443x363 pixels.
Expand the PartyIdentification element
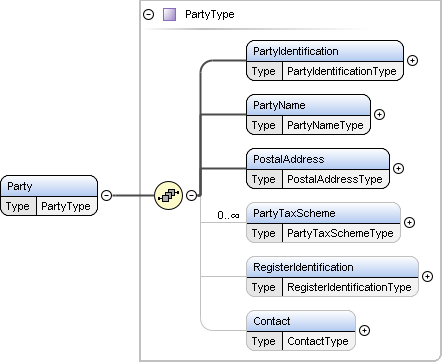pyautogui.click(x=412, y=60)
